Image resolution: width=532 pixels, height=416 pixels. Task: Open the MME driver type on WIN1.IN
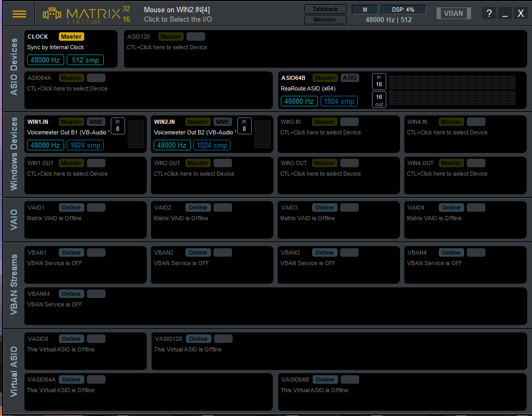pyautogui.click(x=96, y=122)
